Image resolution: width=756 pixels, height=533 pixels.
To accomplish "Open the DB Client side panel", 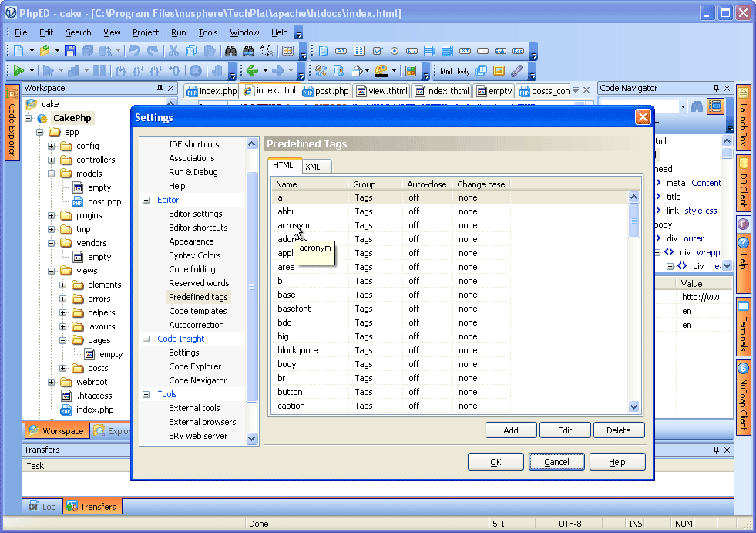I will click(743, 183).
